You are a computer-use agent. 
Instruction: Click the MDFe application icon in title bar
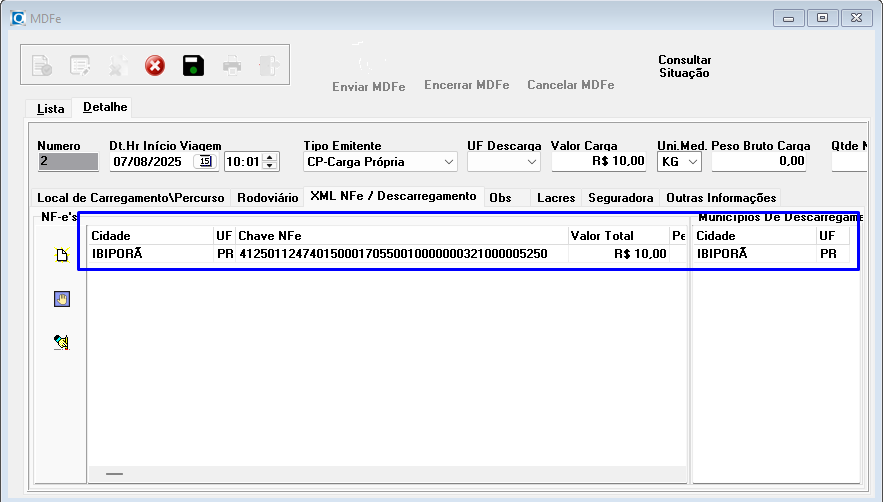(17, 17)
